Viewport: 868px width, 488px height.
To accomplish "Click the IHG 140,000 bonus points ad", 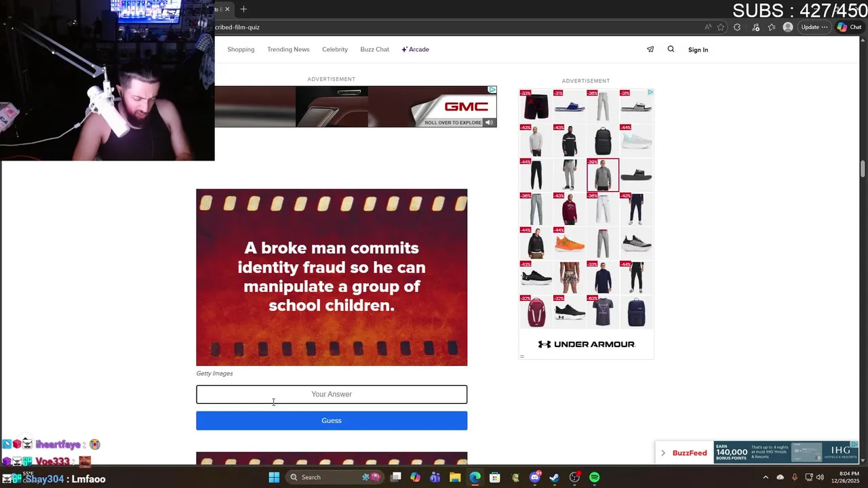I will (x=787, y=453).
